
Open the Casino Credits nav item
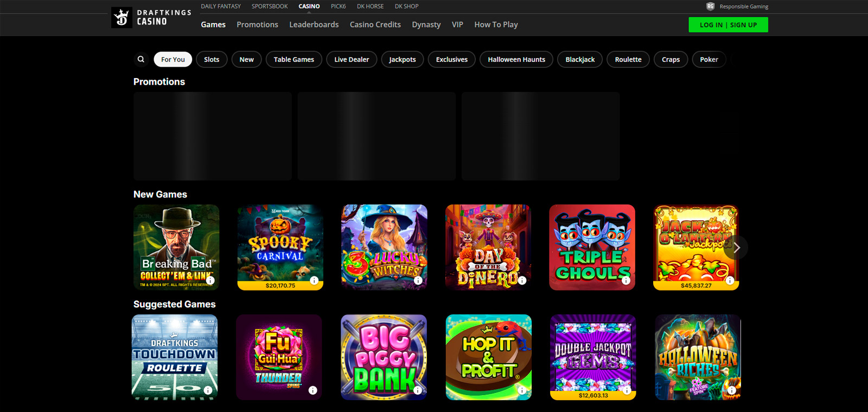(375, 24)
